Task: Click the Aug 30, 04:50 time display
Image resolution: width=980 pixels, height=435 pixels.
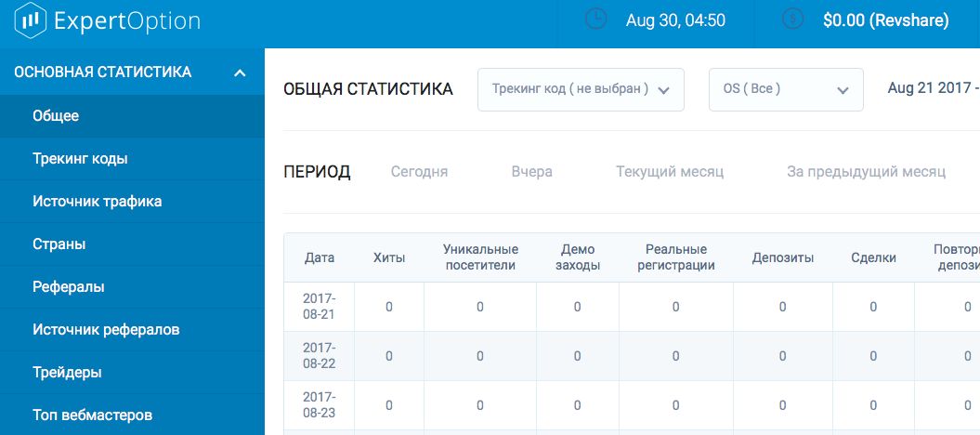Action: [x=675, y=20]
